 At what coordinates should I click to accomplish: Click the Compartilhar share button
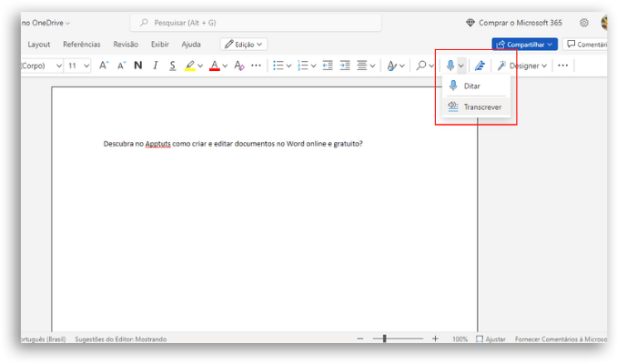tap(524, 45)
